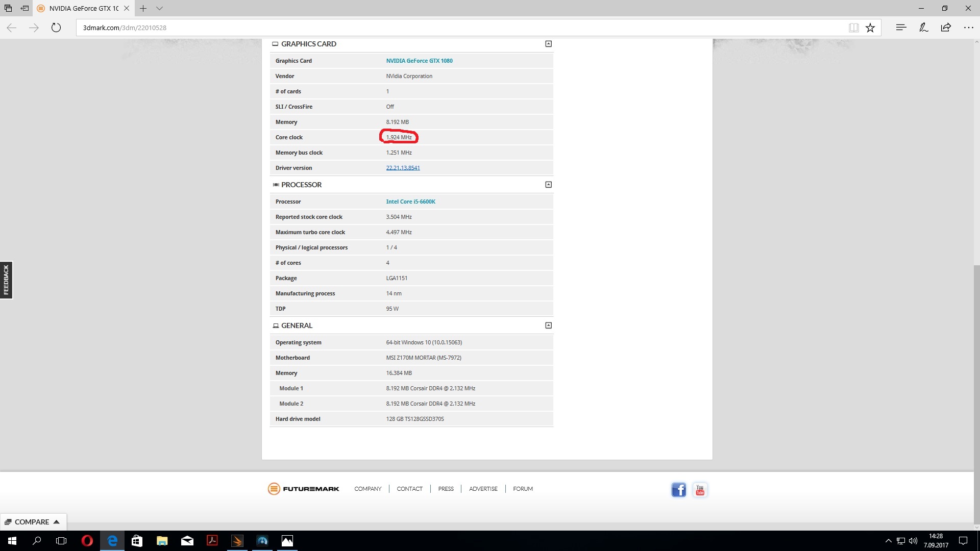Viewport: 980px width, 551px height.
Task: Open the COMPANY footer link
Action: click(367, 489)
